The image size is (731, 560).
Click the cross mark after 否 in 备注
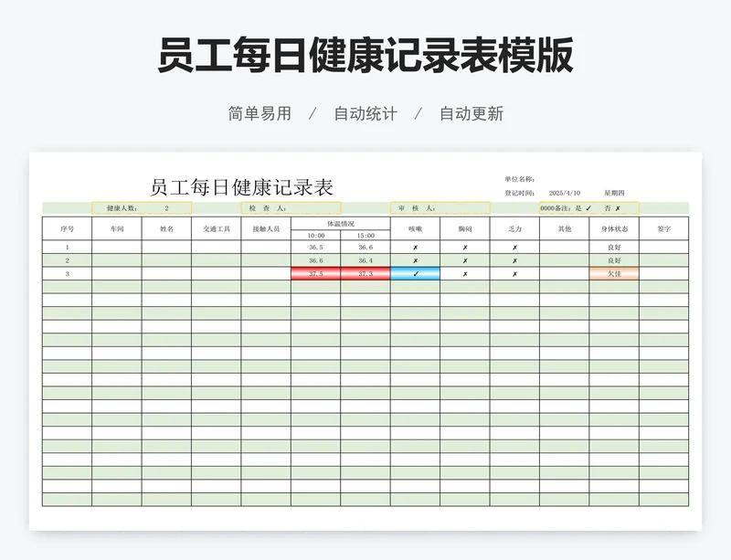click(618, 208)
